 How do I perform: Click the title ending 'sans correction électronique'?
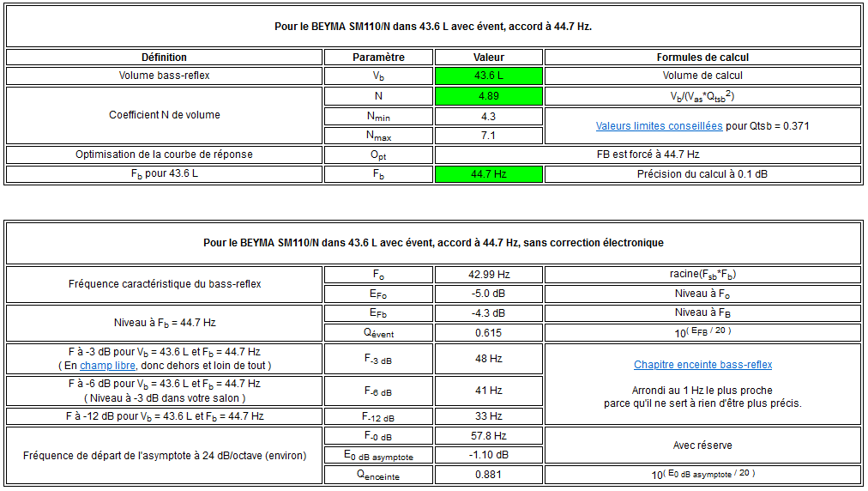433,243
